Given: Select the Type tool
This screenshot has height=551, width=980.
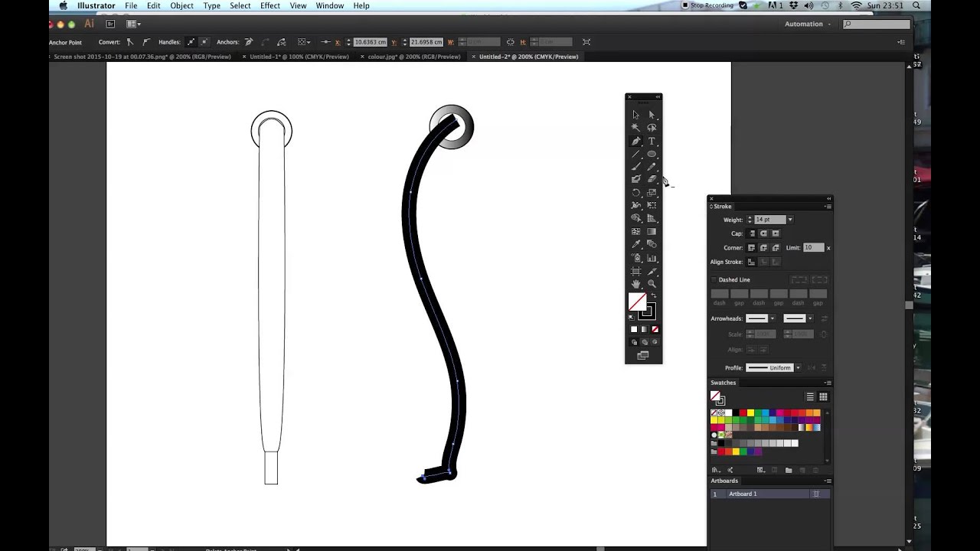Looking at the screenshot, I should point(652,141).
